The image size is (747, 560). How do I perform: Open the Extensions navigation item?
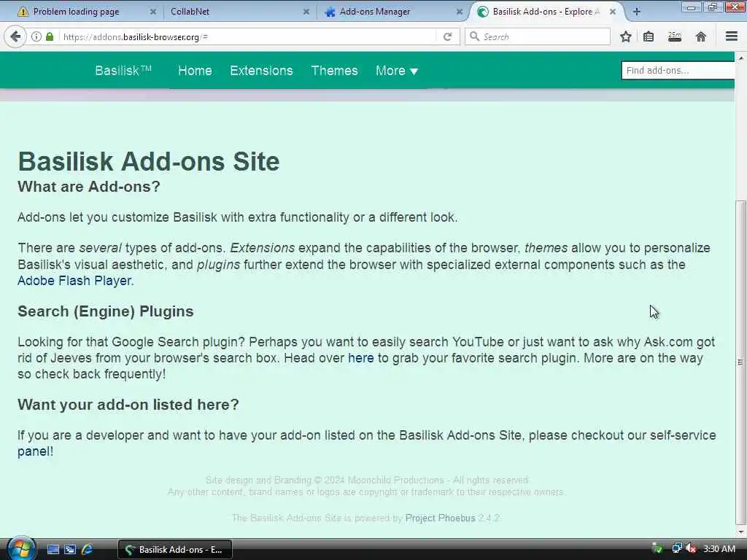(261, 71)
